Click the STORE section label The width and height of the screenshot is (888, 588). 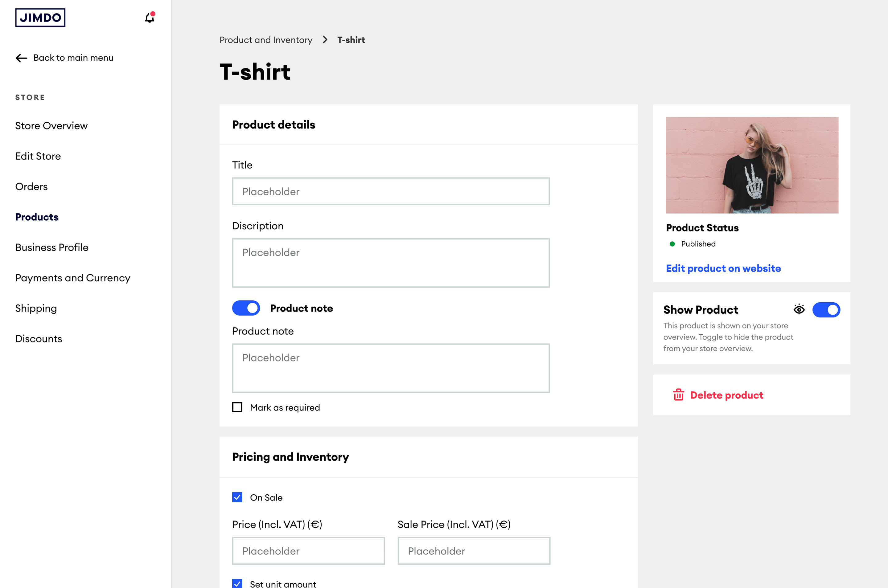pyautogui.click(x=30, y=97)
